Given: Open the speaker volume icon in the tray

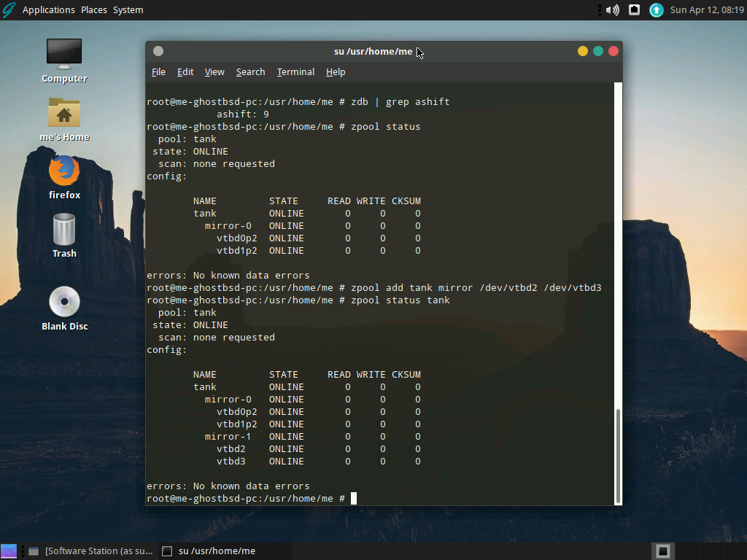Looking at the screenshot, I should click(612, 9).
